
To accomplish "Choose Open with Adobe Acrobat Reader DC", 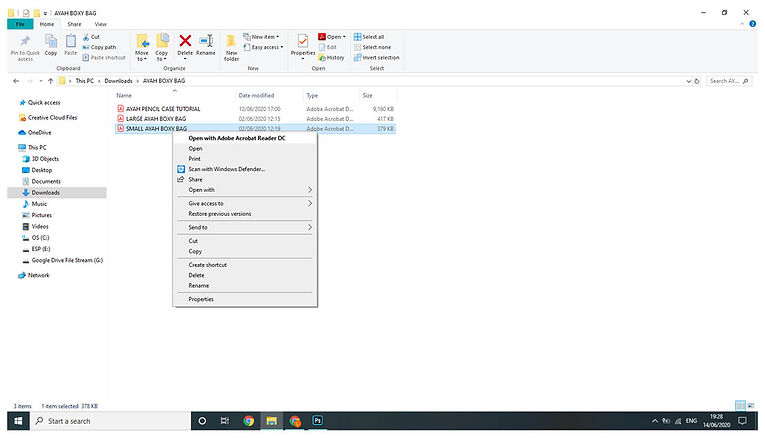I will (x=244, y=138).
